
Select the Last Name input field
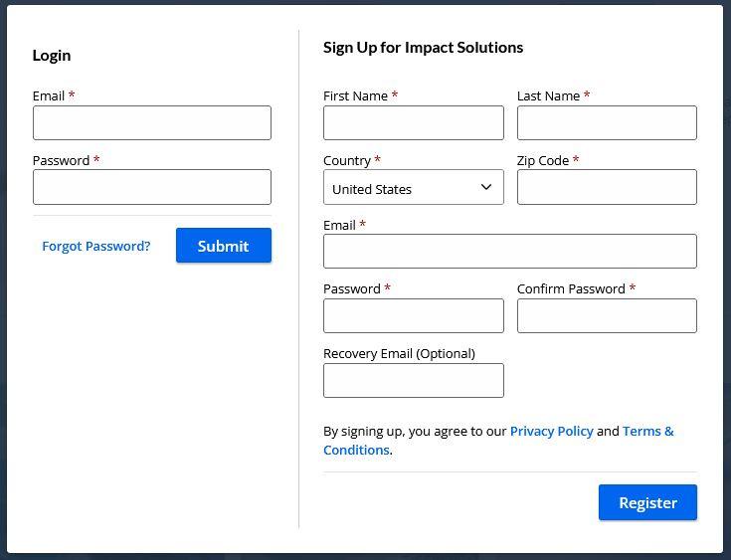[x=607, y=123]
